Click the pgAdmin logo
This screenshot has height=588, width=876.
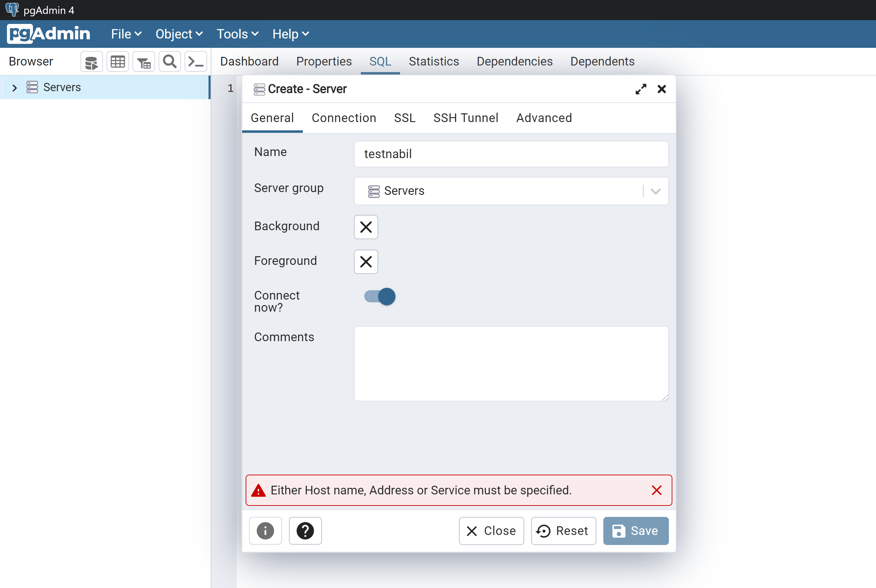click(x=49, y=34)
